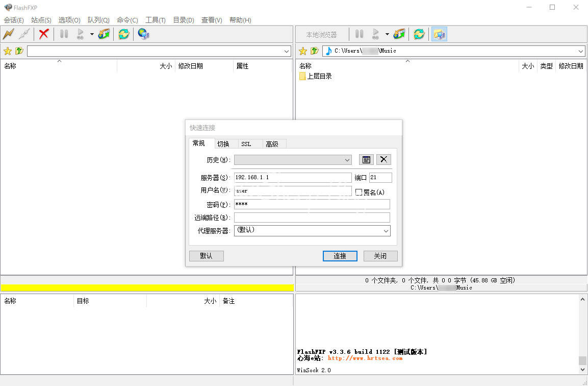The height and width of the screenshot is (386, 588).
Task: Click the 用户名 username field
Action: click(x=293, y=191)
